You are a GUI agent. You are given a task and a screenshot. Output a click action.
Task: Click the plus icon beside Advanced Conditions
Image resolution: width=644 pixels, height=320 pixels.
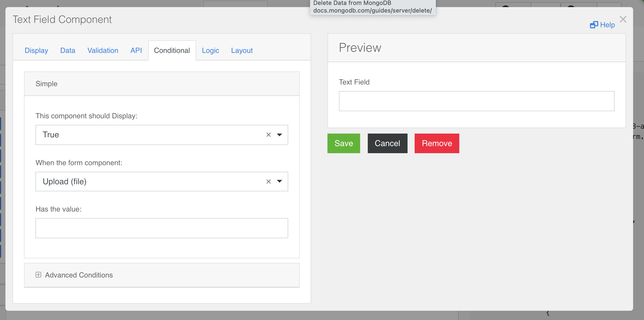click(38, 275)
